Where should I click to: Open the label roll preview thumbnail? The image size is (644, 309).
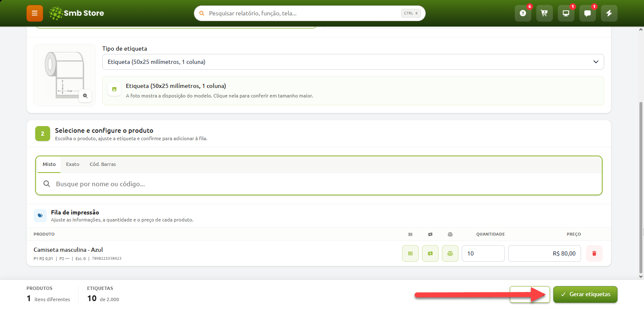65,75
